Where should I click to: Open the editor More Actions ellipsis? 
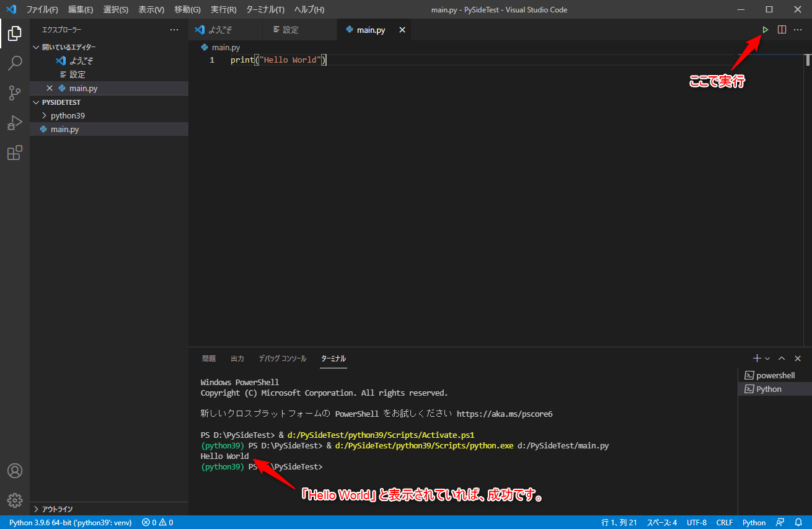click(x=798, y=30)
